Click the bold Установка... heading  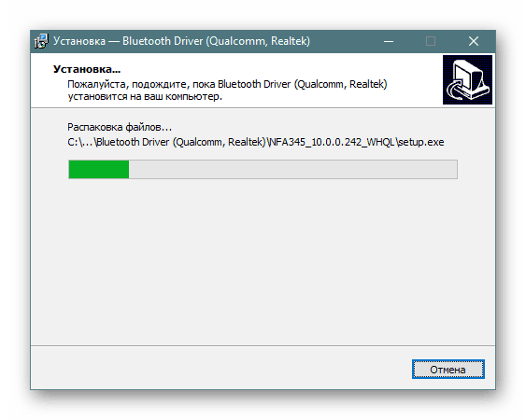point(87,69)
